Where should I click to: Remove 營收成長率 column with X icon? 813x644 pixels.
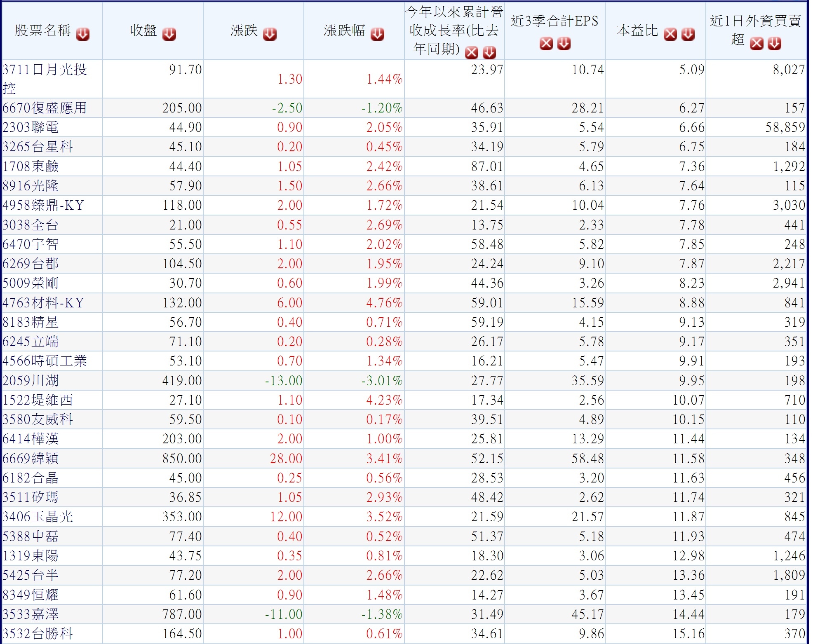click(x=471, y=53)
